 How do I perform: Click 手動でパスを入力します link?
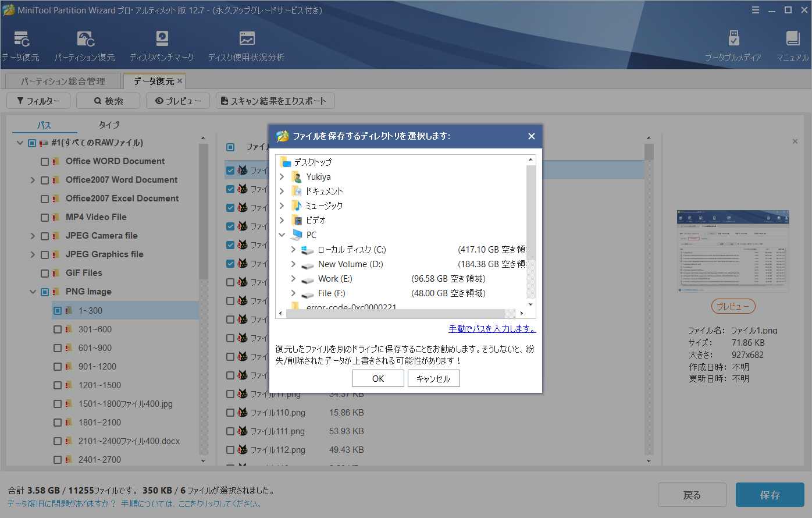492,328
